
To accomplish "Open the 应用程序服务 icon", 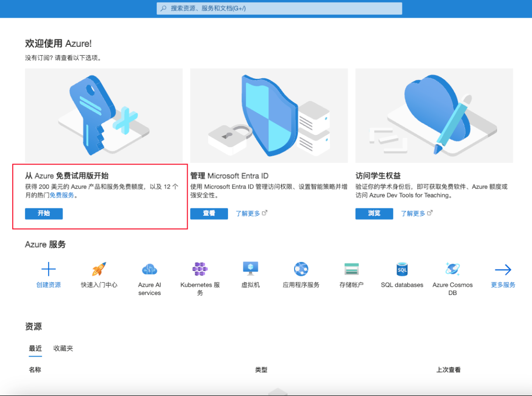I will coord(300,269).
